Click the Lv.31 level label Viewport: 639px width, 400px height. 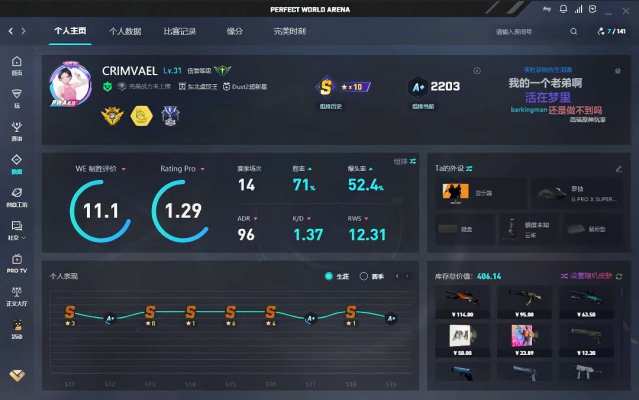[172, 70]
